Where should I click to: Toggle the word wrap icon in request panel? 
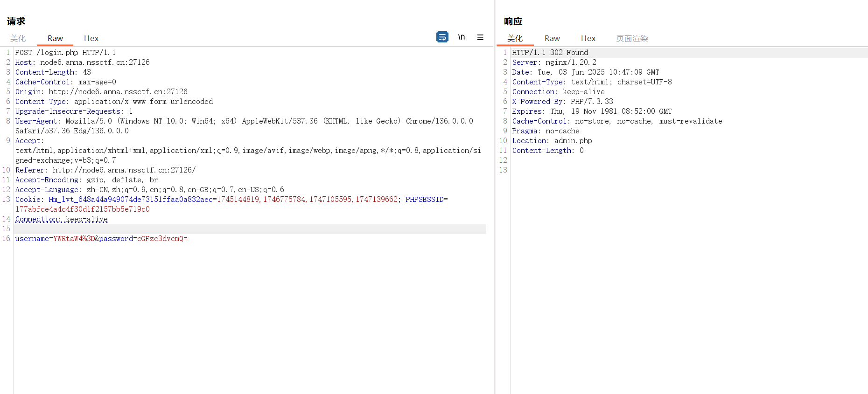[x=442, y=37]
